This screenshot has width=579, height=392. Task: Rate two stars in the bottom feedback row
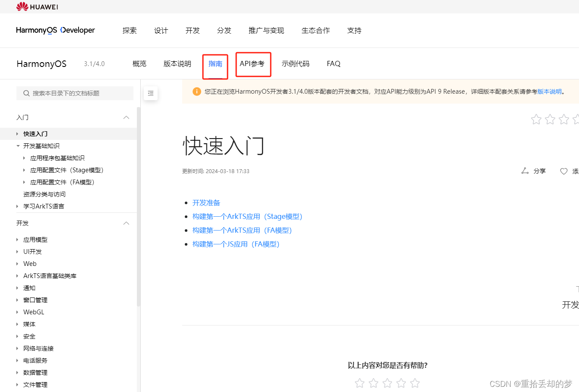(373, 383)
